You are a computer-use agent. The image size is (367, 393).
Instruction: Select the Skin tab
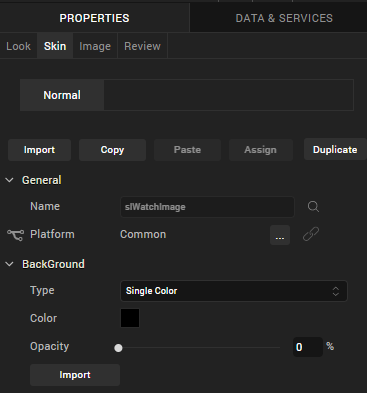55,46
